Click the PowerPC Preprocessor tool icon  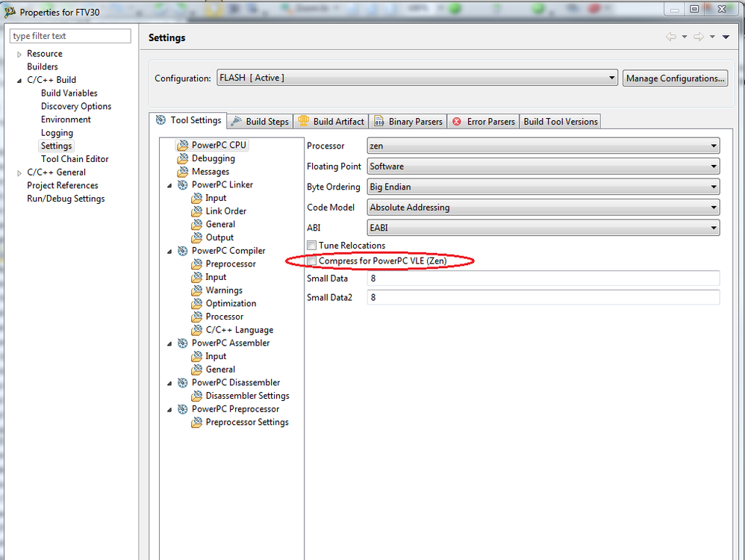coord(182,409)
